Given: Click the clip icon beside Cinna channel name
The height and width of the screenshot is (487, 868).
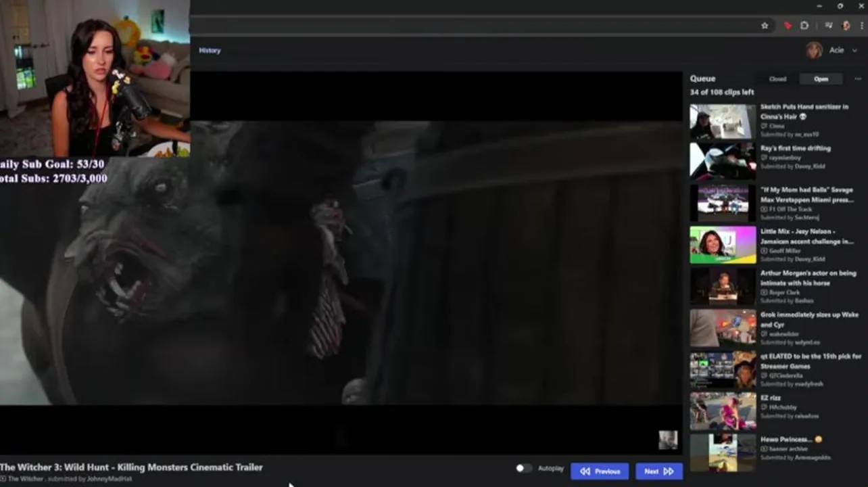Looking at the screenshot, I should (764, 126).
